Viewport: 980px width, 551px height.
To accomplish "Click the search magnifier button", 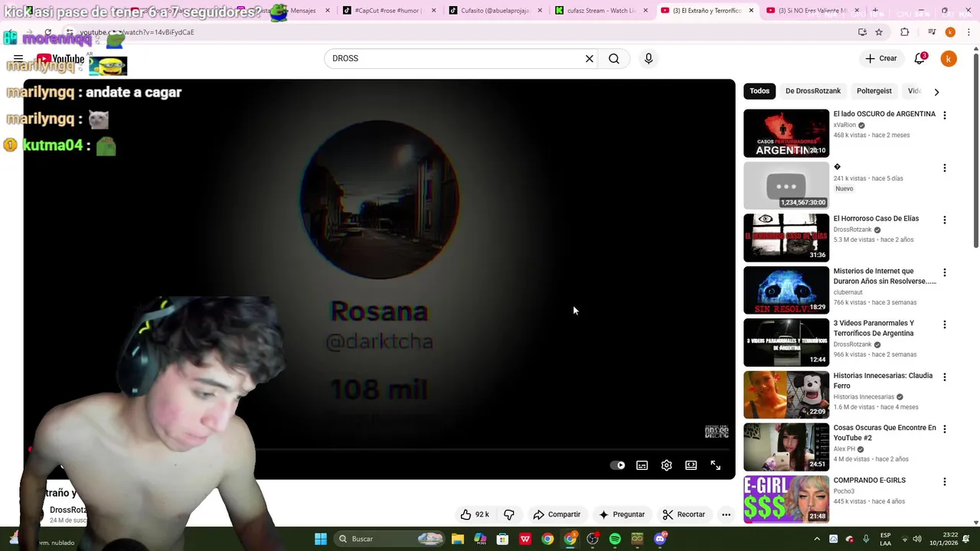I will 614,58.
